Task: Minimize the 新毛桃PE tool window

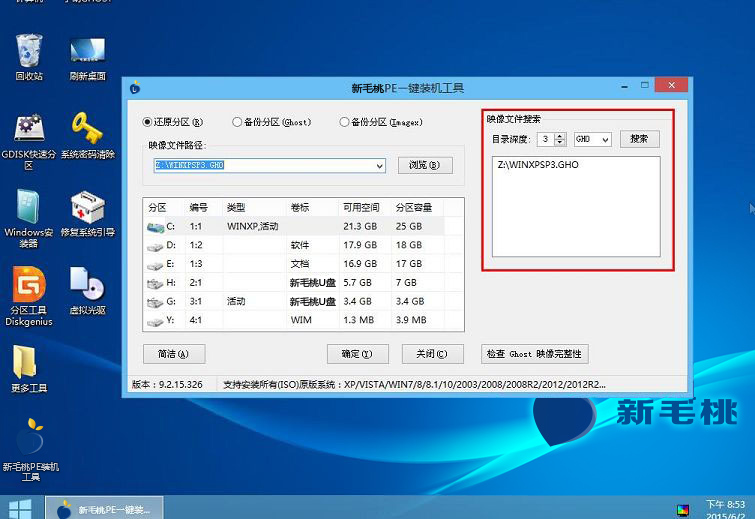Action: [x=625, y=86]
